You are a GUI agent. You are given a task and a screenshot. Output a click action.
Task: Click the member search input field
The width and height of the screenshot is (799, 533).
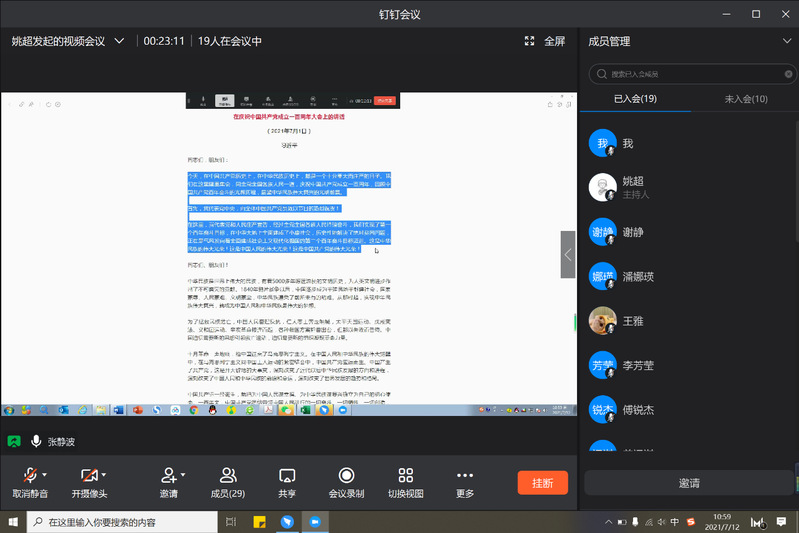(x=690, y=73)
